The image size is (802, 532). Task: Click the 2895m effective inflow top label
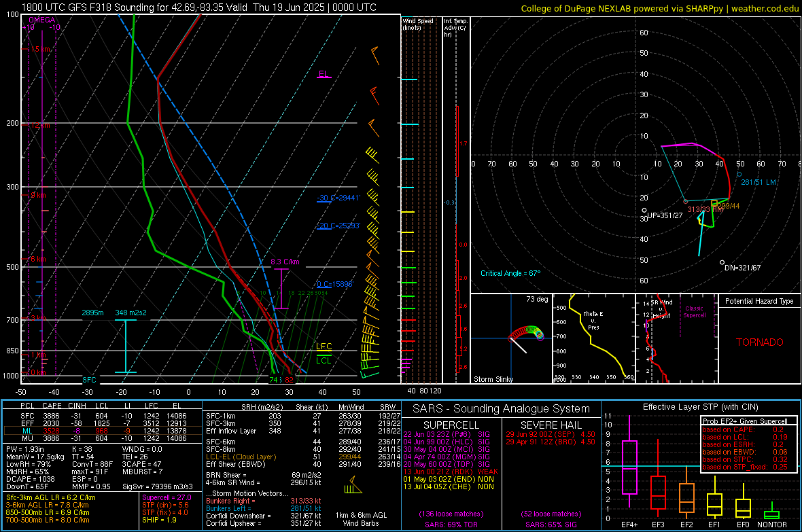(x=92, y=313)
